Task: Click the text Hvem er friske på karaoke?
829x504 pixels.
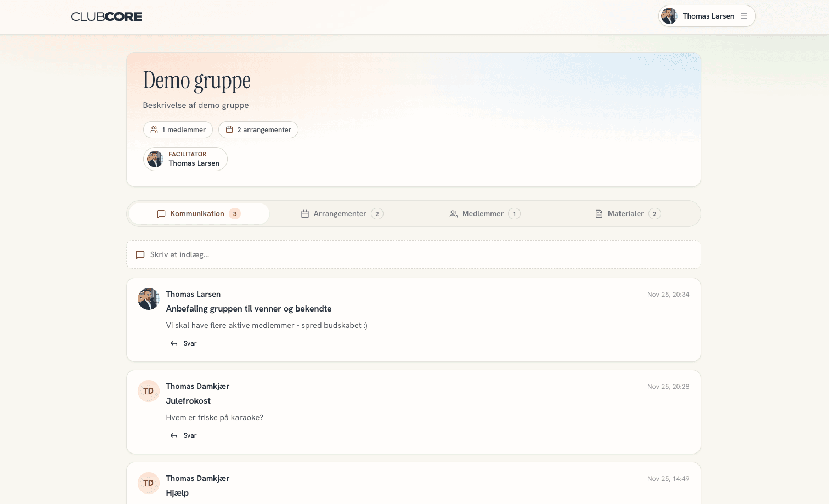Action: [215, 417]
